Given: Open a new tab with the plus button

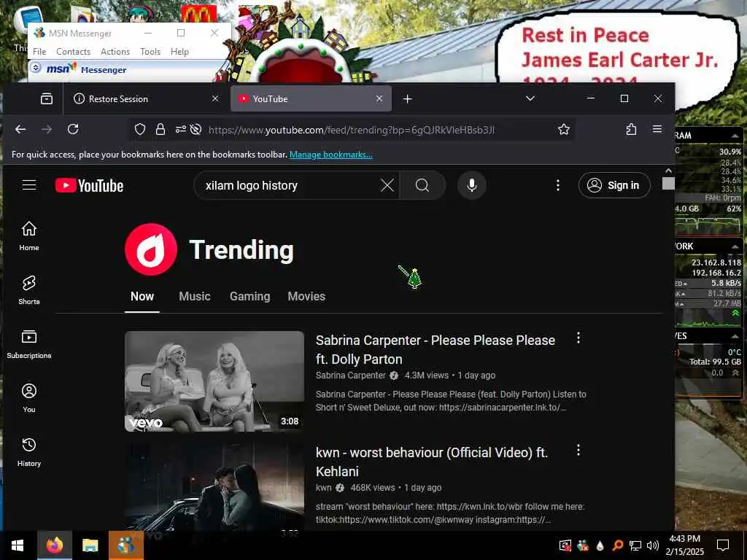Looking at the screenshot, I should 407,99.
